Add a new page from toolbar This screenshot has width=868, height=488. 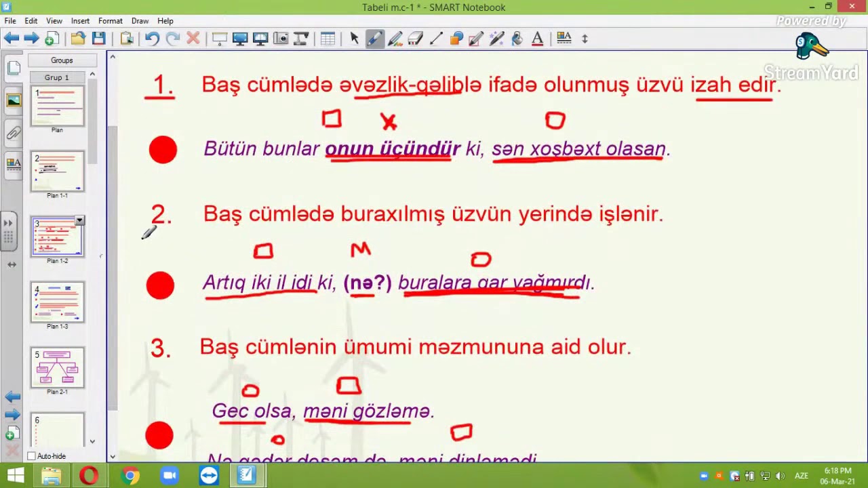tap(51, 39)
